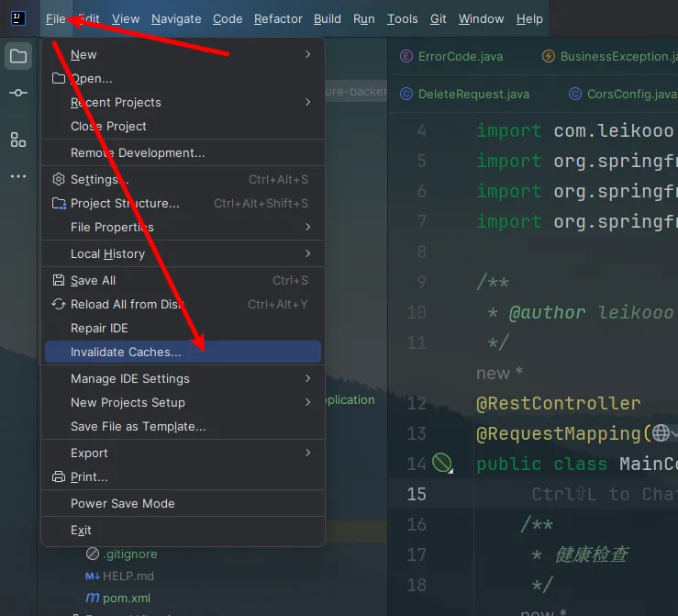The image size is (678, 616).
Task: Open the Navigate menu in menu bar
Action: pos(176,18)
